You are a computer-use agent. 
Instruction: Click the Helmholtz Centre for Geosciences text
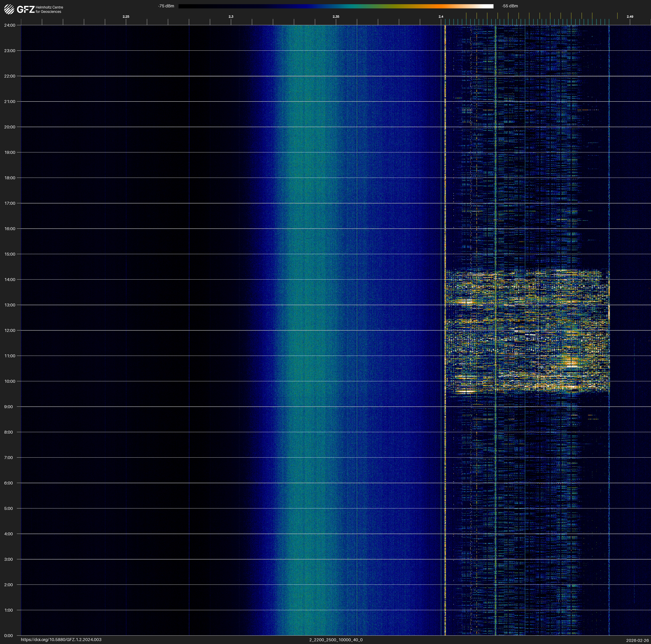[49, 9]
